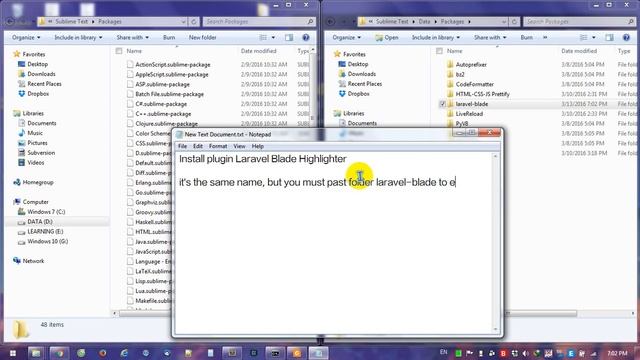The image size is (640, 360).
Task: Open Organize menu in left Explorer window
Action: point(26,38)
